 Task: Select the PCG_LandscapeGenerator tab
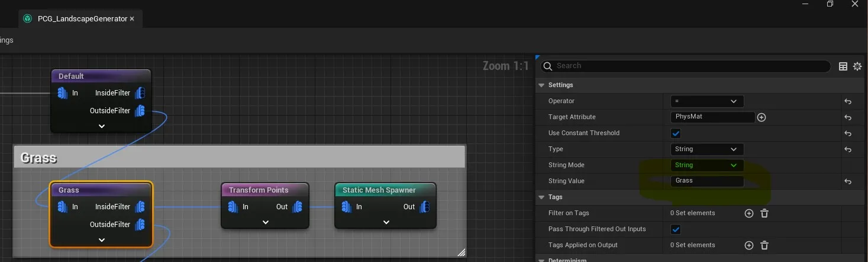tap(82, 19)
